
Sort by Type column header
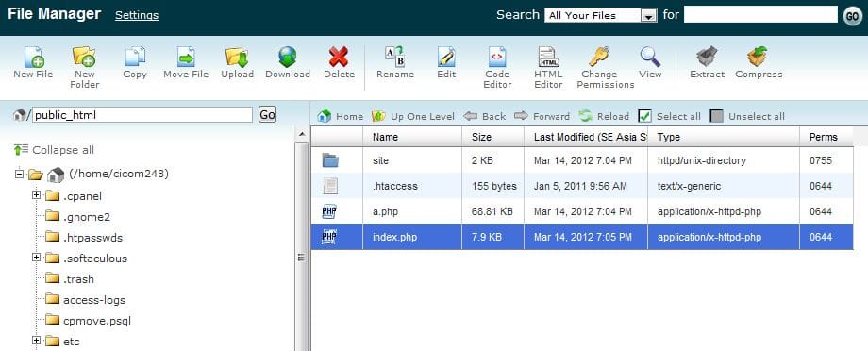pos(724,137)
